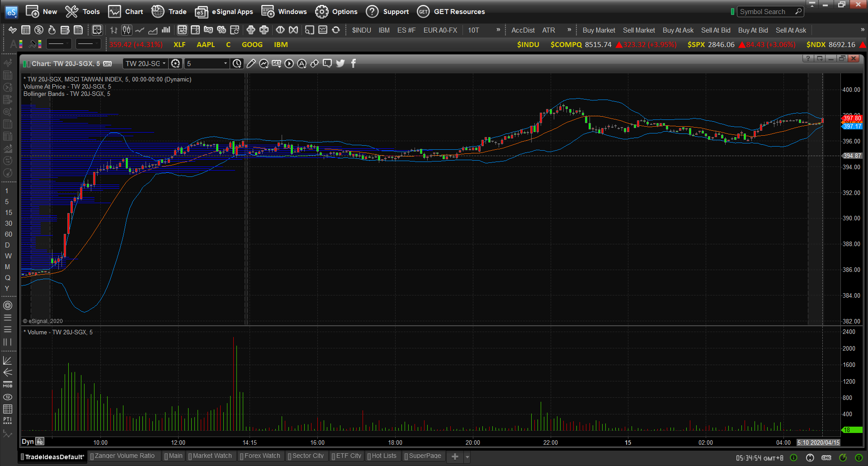
Task: Set interval to D daily in sidebar
Action: 7,245
